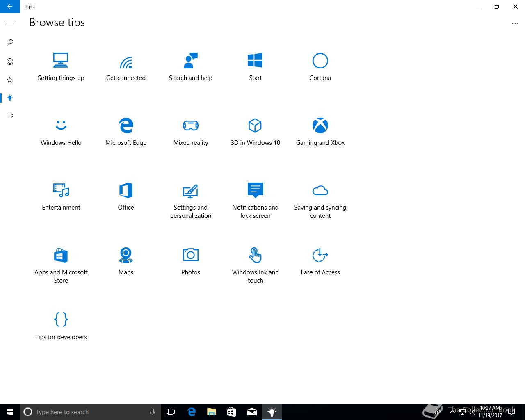Launch Microsoft Edge from the taskbar
The height and width of the screenshot is (420, 525).
[x=191, y=412]
